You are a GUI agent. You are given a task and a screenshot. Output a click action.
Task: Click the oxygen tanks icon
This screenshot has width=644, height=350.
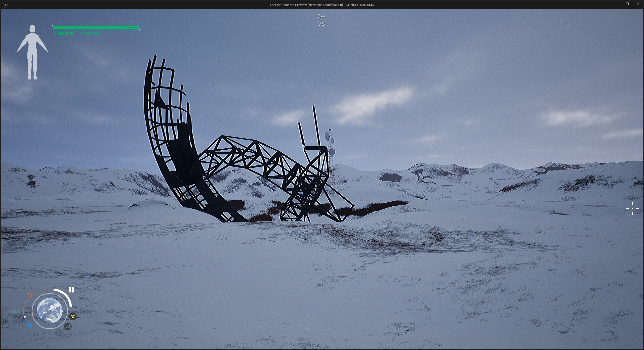click(71, 290)
